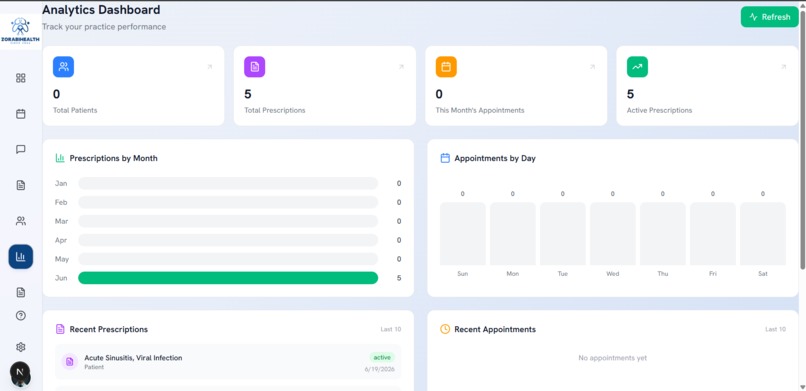The width and height of the screenshot is (806, 391).
Task: Click the May prescriptions bar
Action: pos(228,259)
